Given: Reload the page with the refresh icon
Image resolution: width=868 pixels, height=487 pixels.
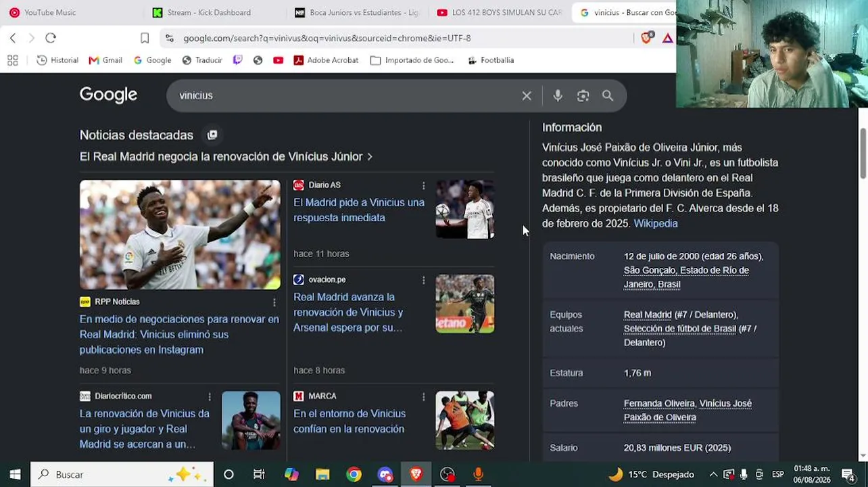Looking at the screenshot, I should [x=51, y=38].
